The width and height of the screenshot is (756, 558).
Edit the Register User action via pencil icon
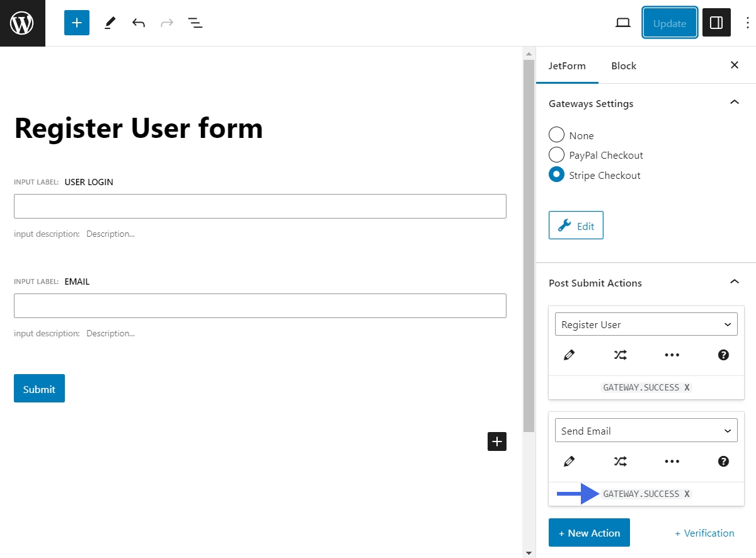click(x=569, y=355)
